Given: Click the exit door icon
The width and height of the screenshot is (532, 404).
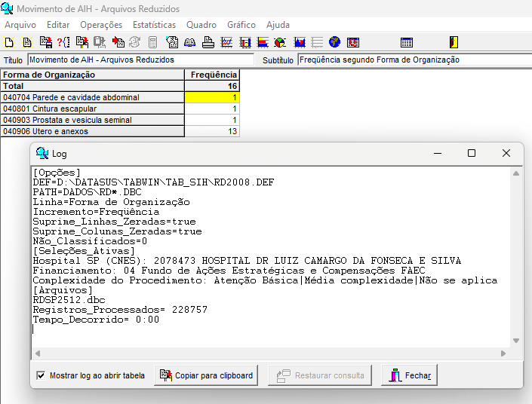Looking at the screenshot, I should click(x=454, y=42).
